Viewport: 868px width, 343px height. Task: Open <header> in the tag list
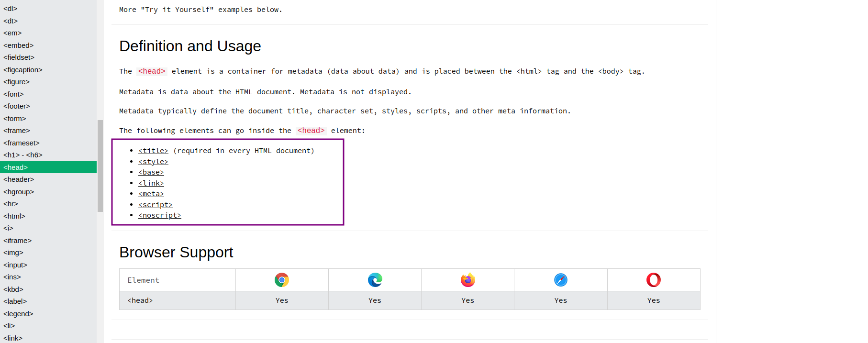(x=19, y=179)
